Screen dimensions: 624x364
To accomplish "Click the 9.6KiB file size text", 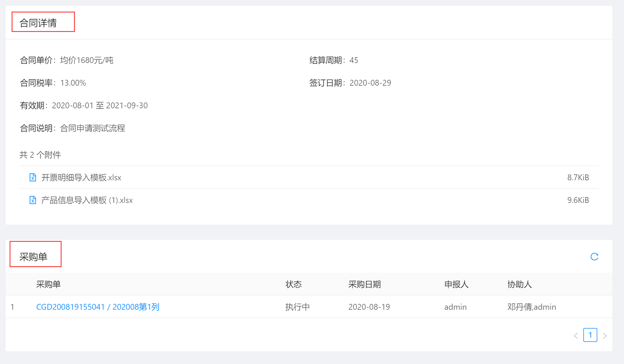I will click(x=578, y=200).
